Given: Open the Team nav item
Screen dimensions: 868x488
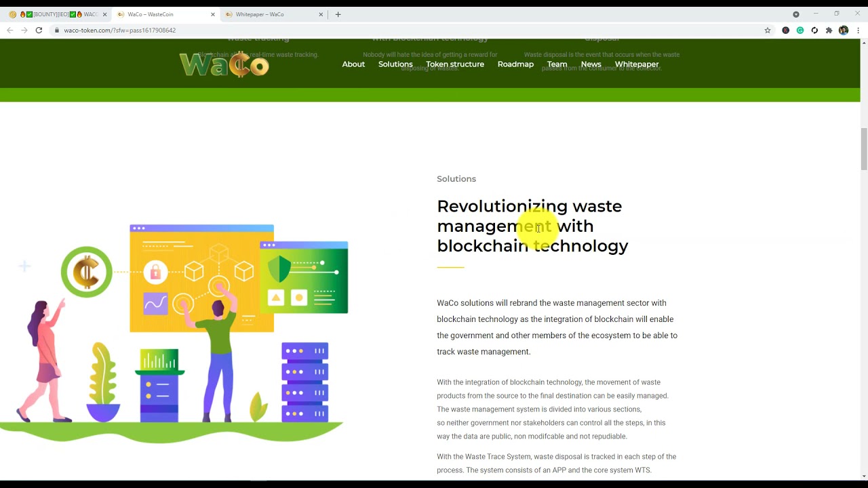Looking at the screenshot, I should 557,64.
